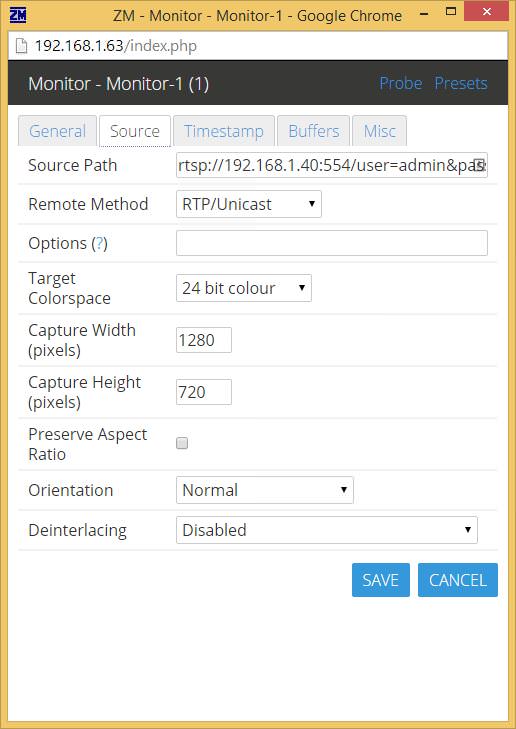This screenshot has height=729, width=516.
Task: Click the address bar URL 192.168.1.63/index.php
Action: click(116, 46)
